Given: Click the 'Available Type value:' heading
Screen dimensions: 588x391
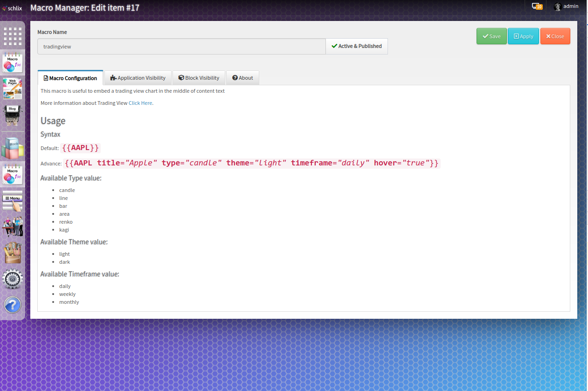Looking at the screenshot, I should [x=71, y=178].
